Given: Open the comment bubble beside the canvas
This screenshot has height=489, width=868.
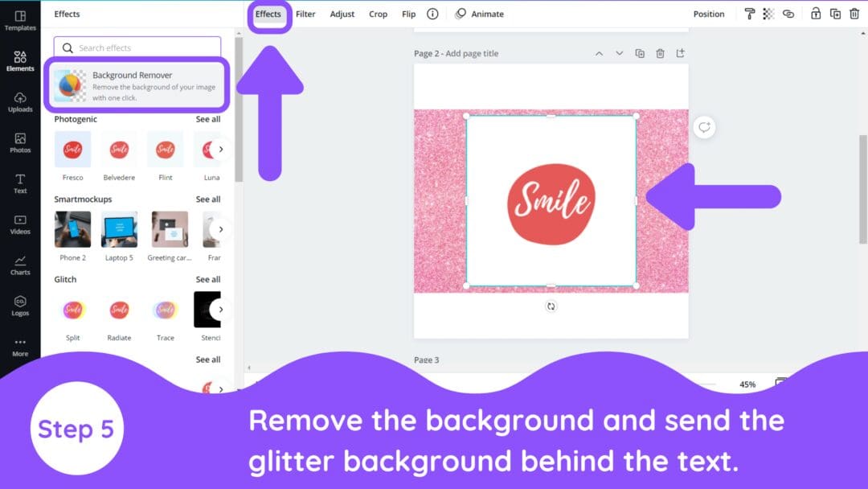Looking at the screenshot, I should (704, 127).
